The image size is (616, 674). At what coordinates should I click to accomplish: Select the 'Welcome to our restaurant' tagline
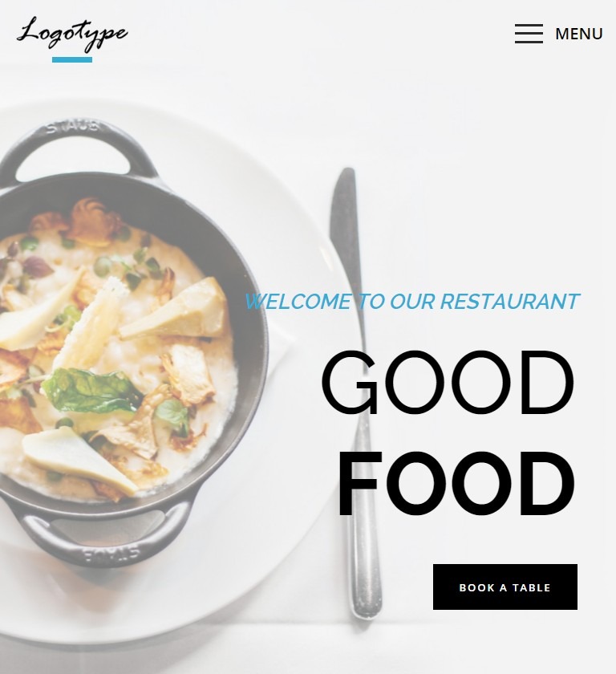tap(412, 302)
